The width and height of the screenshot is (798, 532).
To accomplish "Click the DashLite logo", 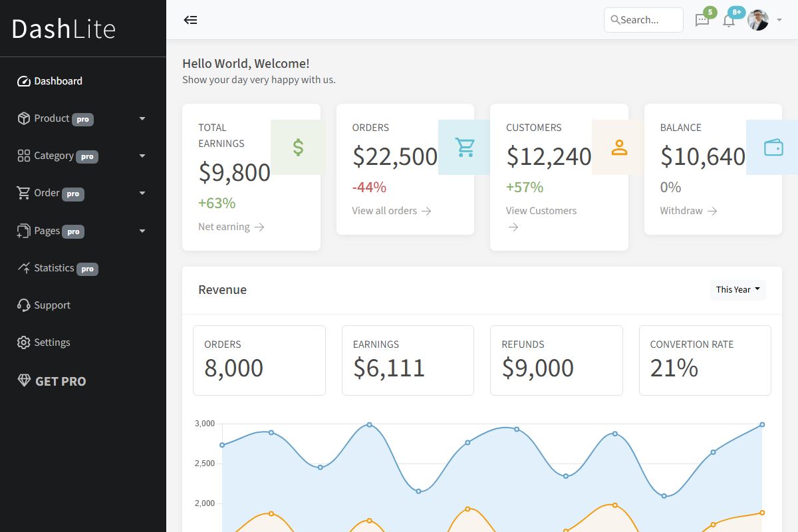I will click(64, 29).
